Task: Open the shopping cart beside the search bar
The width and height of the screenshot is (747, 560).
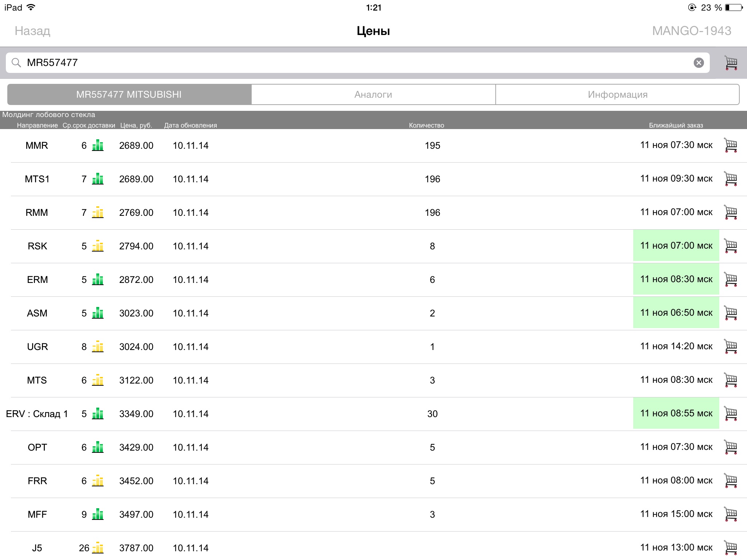Action: pos(731,63)
